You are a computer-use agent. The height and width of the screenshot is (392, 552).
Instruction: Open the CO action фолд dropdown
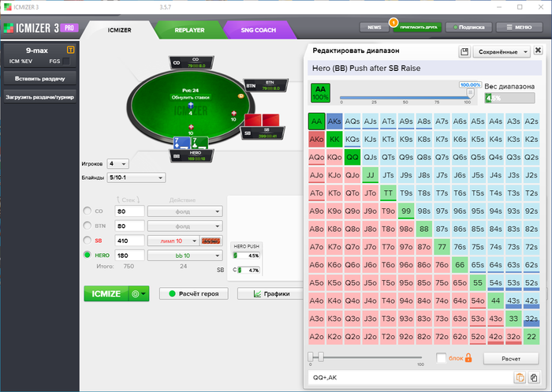[185, 211]
